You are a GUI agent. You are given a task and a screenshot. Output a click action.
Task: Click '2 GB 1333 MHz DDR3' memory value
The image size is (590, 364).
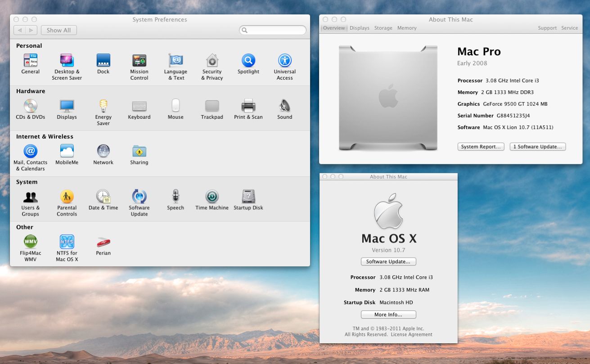pos(507,92)
